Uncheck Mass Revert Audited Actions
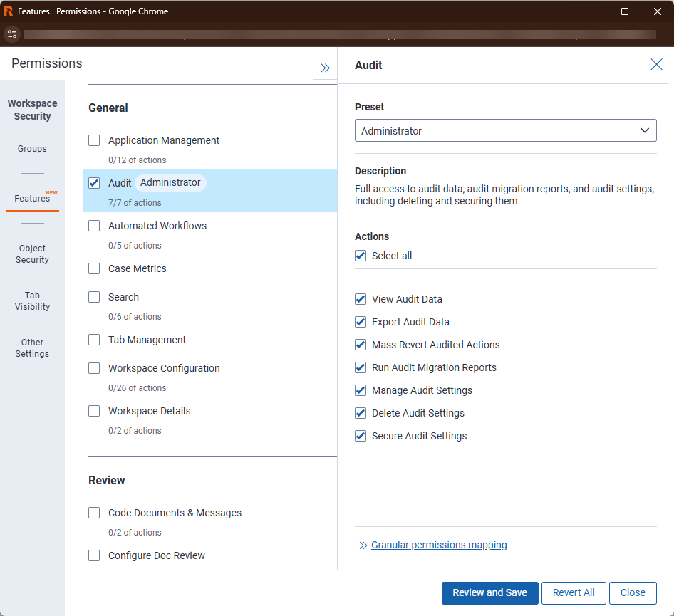The height and width of the screenshot is (616, 674). (361, 345)
